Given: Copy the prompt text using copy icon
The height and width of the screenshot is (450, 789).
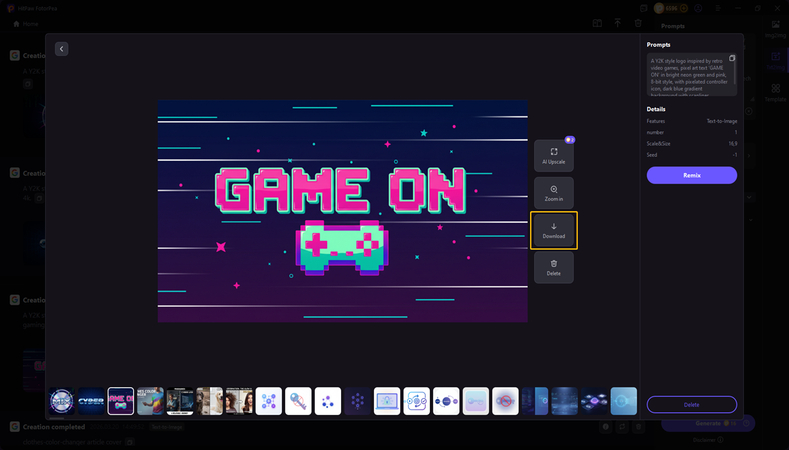Looking at the screenshot, I should (x=732, y=59).
